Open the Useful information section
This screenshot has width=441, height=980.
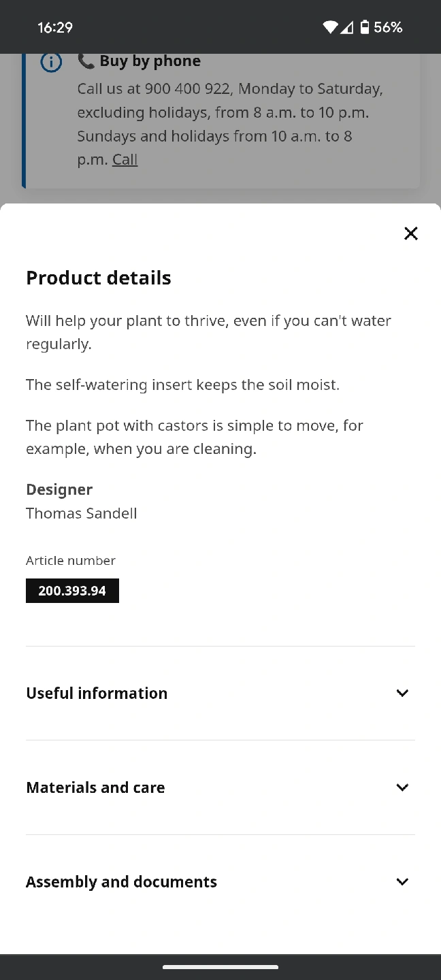[97, 693]
